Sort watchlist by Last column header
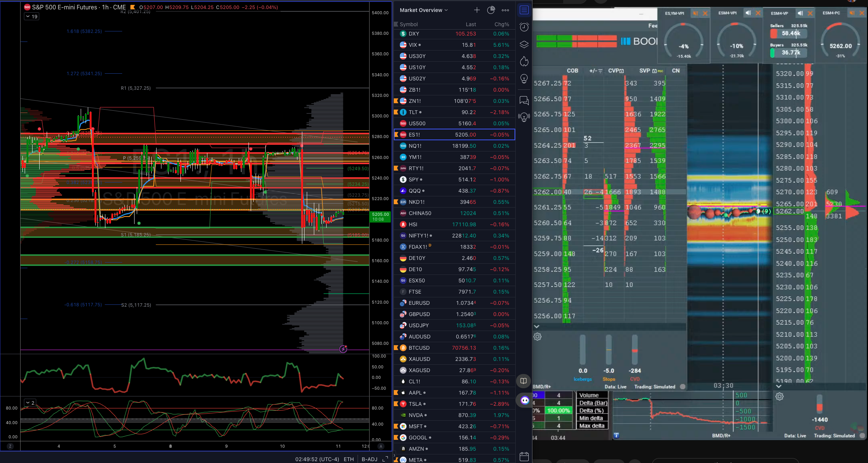The image size is (868, 463). [x=471, y=24]
